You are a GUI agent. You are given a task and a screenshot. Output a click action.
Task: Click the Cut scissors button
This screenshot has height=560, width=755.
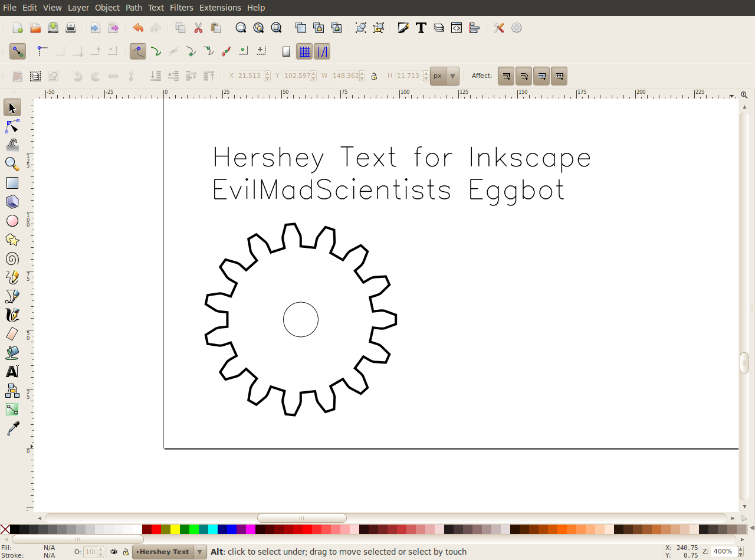[198, 28]
